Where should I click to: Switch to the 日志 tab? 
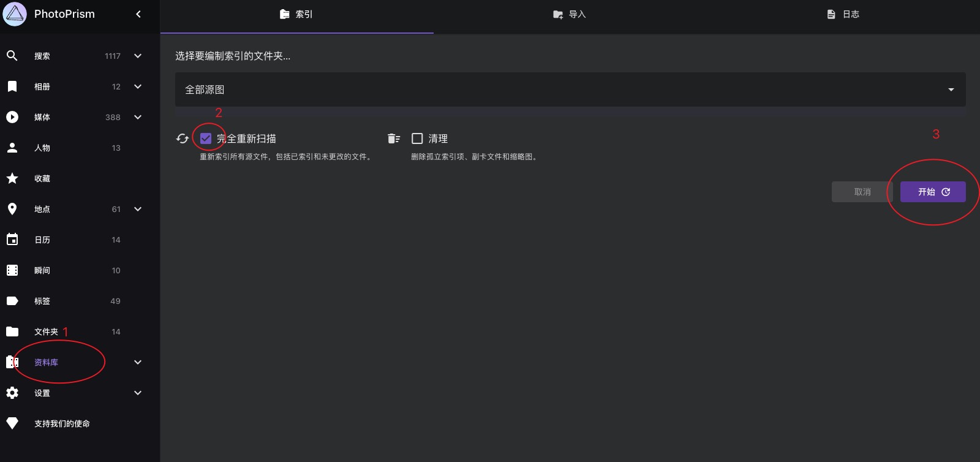click(x=843, y=17)
